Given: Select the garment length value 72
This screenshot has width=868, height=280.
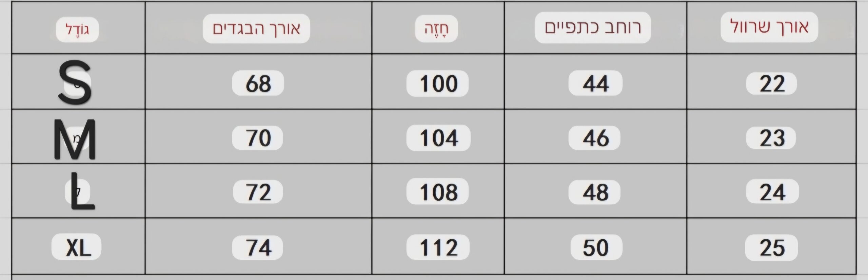Looking at the screenshot, I should click(x=258, y=192).
